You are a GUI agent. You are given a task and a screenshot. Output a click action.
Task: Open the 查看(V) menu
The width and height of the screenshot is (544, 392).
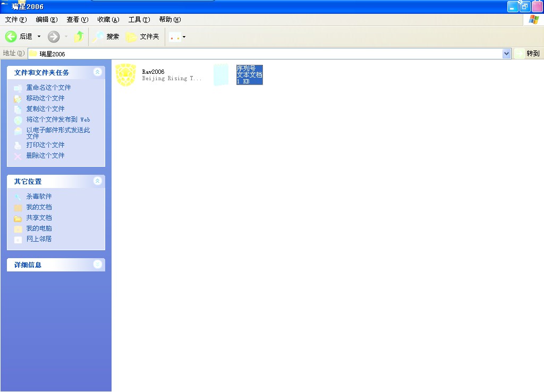pos(78,20)
